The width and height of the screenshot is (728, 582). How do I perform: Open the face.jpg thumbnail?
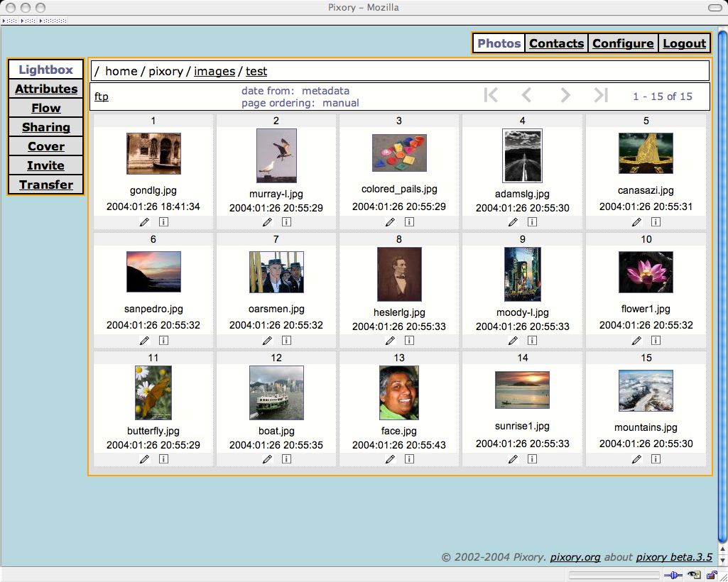coord(399,392)
